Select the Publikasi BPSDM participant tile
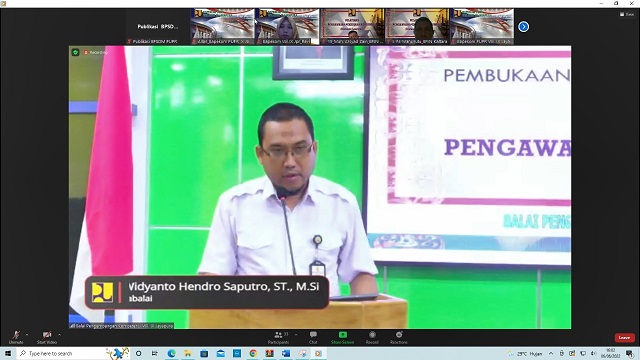The width and height of the screenshot is (640, 360). point(158,27)
